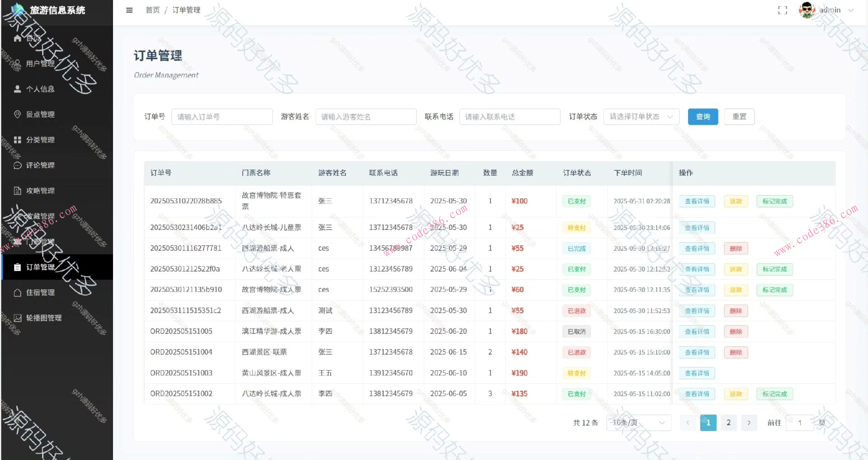Open 景点管理 via its location pin icon
This screenshot has width=868, height=460.
17,114
